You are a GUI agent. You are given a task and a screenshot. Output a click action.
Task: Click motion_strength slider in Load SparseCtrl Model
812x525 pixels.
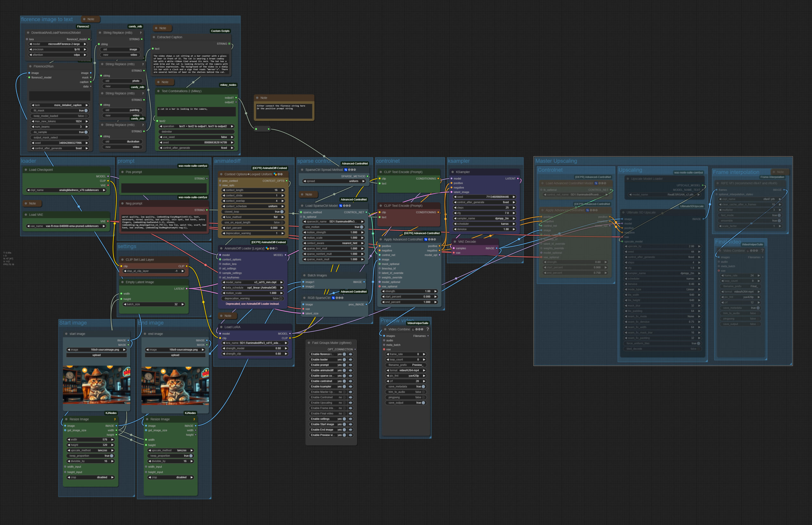334,232
